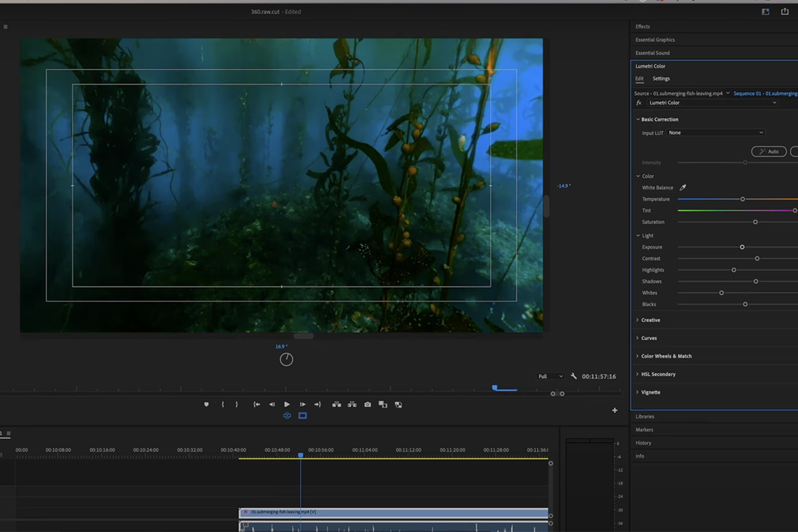Open the Info panel
Screen dimensions: 798x532
[640, 456]
